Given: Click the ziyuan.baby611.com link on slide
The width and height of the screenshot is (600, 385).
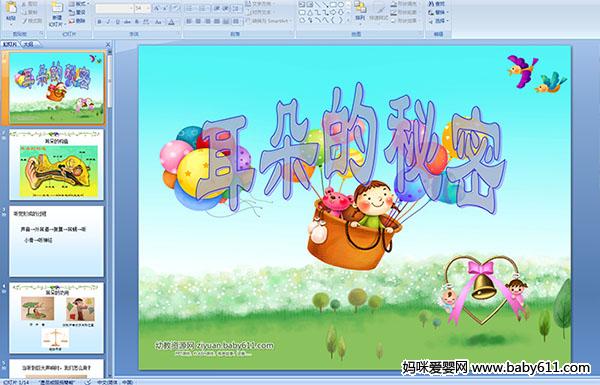Looking at the screenshot, I should click(235, 346).
